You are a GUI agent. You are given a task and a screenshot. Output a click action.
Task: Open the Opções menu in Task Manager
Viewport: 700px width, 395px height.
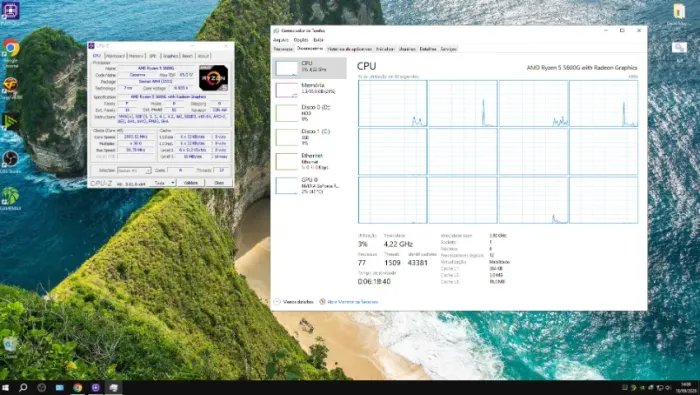tap(301, 40)
